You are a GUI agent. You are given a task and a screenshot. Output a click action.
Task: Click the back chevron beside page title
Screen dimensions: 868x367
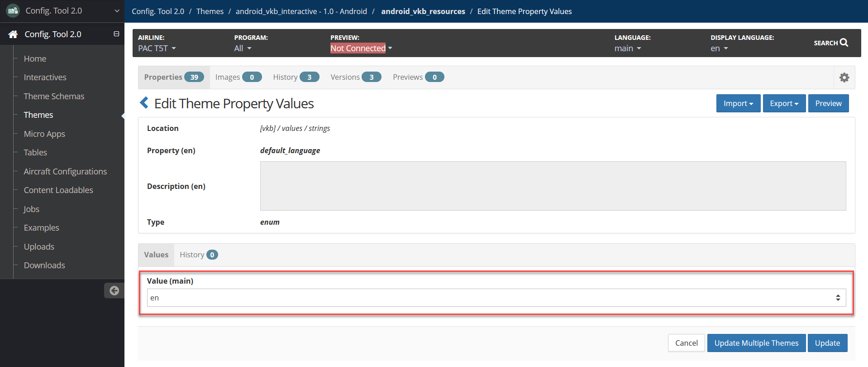pos(144,103)
